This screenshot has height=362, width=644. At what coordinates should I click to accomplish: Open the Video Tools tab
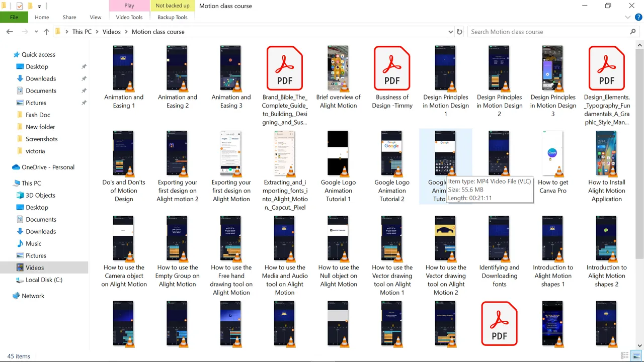(129, 17)
